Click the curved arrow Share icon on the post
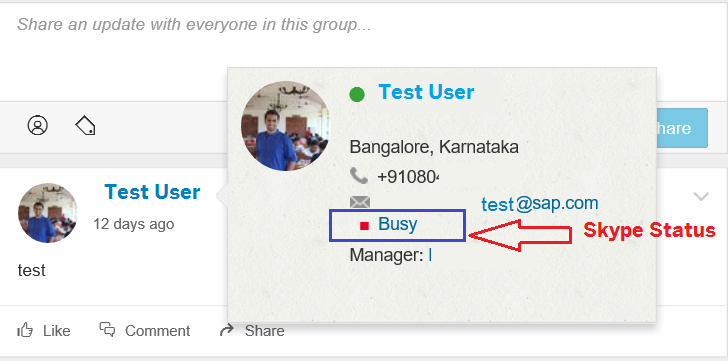 tap(227, 330)
